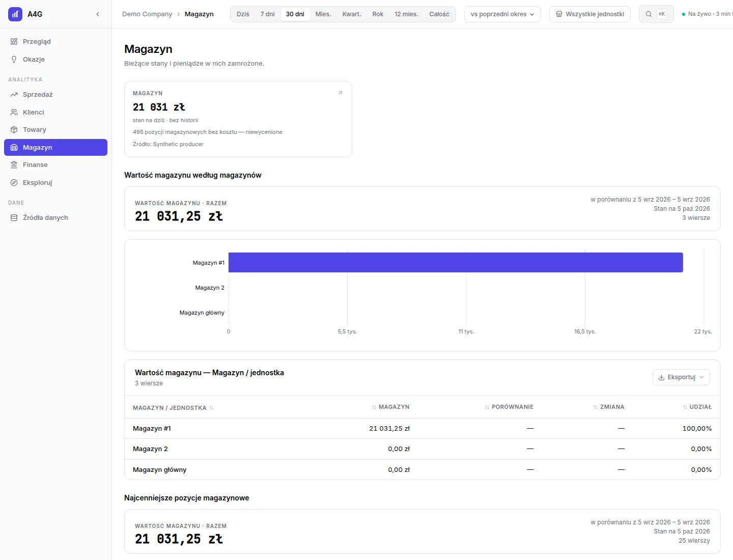Viewport: 733px width, 560px height.
Task: Click the Demo Company breadcrumb link
Action: 147,14
